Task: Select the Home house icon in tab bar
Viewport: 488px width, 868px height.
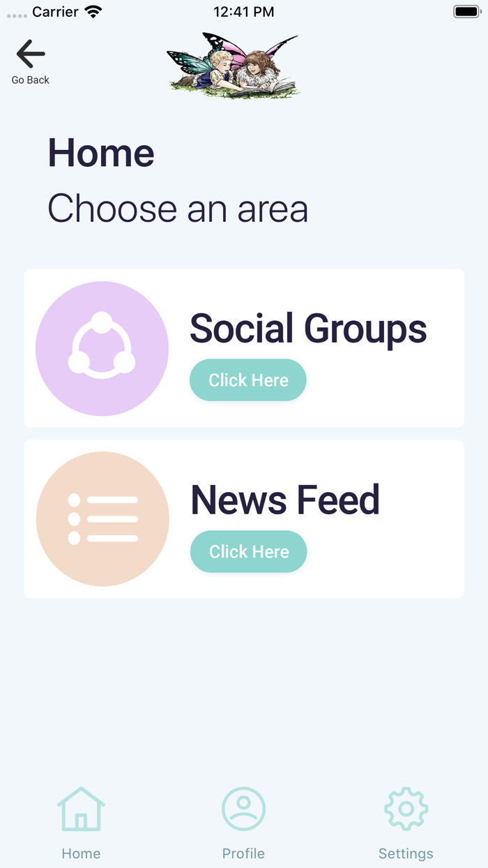Action: tap(81, 809)
